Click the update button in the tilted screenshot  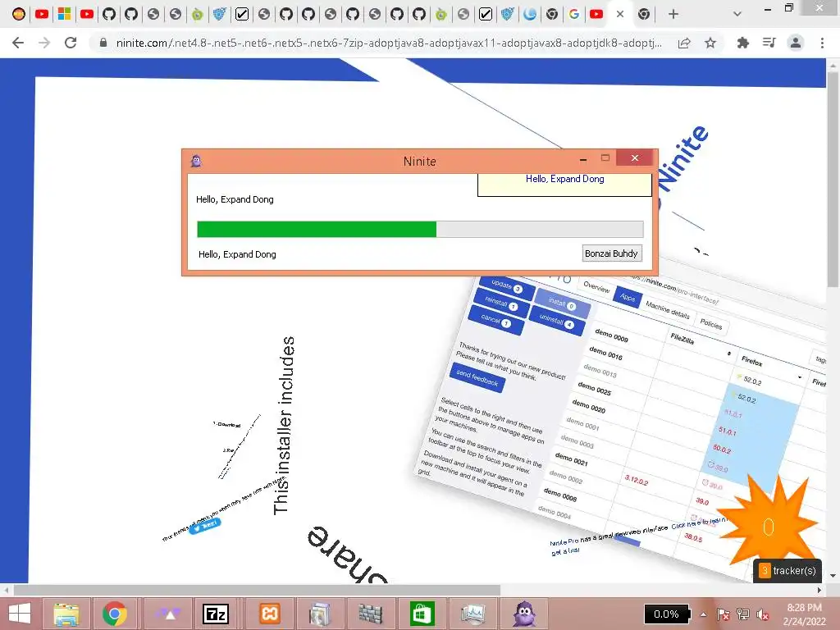coord(507,286)
